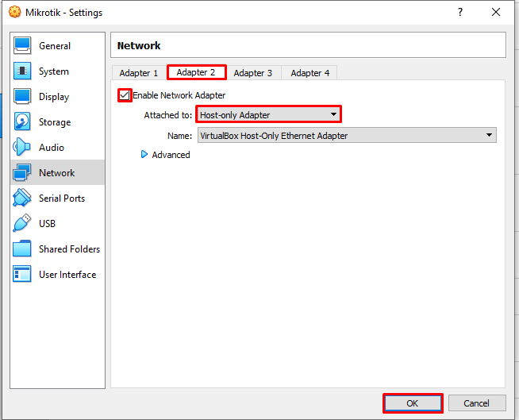Click the Shared Folders folder icon
The image size is (519, 420).
(22, 249)
